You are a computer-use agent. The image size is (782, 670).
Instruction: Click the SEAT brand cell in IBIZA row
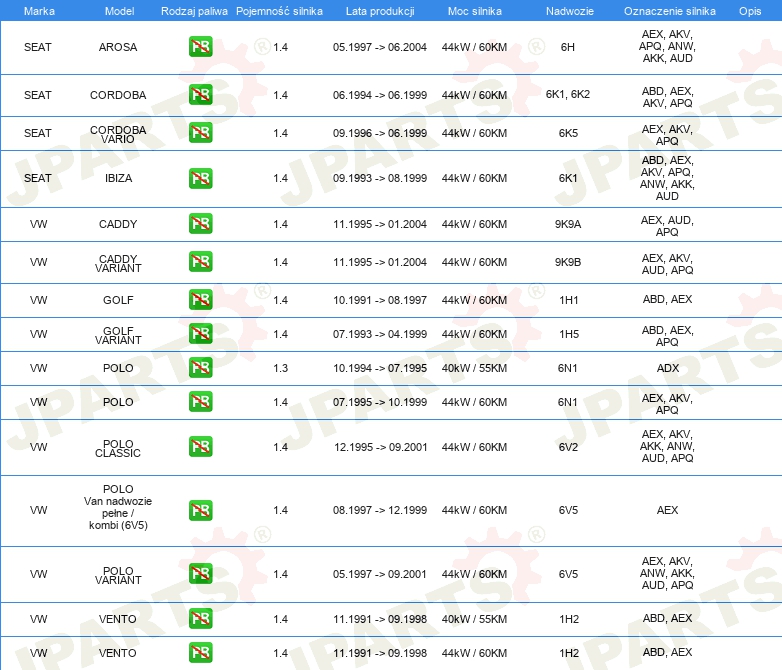pyautogui.click(x=38, y=178)
